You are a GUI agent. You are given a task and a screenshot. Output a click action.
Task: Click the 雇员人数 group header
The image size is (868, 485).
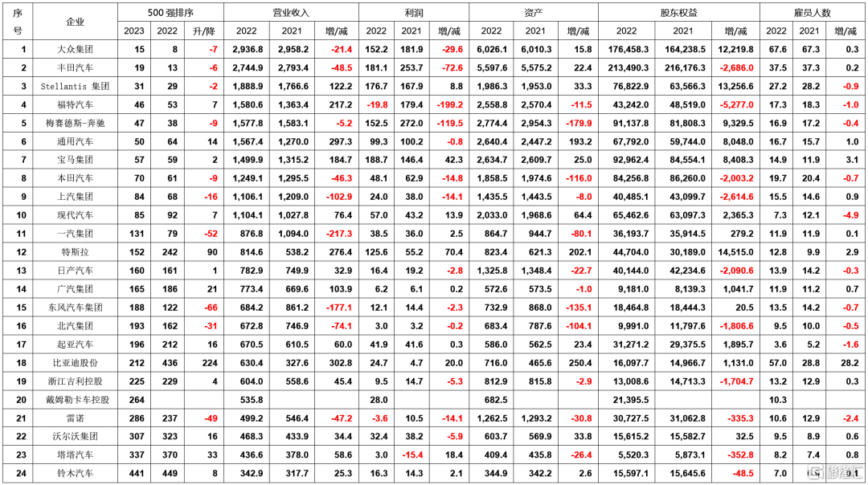coord(812,12)
